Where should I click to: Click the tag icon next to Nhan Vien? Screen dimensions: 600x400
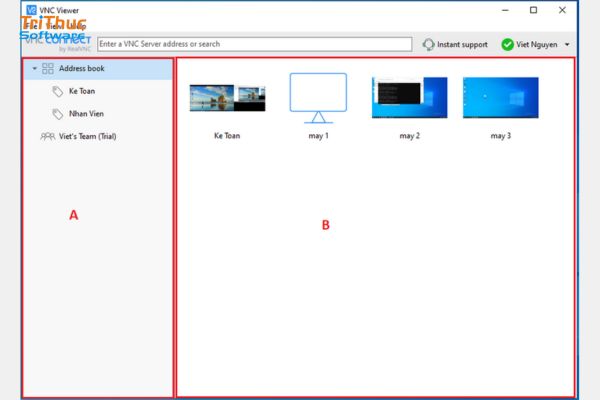click(x=58, y=114)
